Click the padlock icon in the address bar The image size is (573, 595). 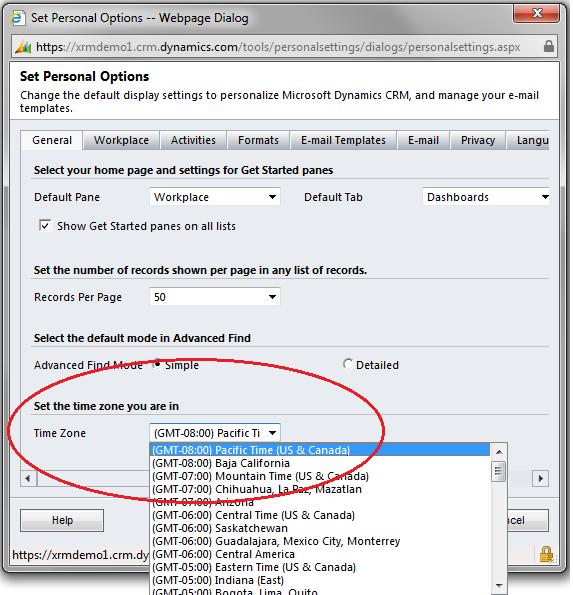click(549, 47)
